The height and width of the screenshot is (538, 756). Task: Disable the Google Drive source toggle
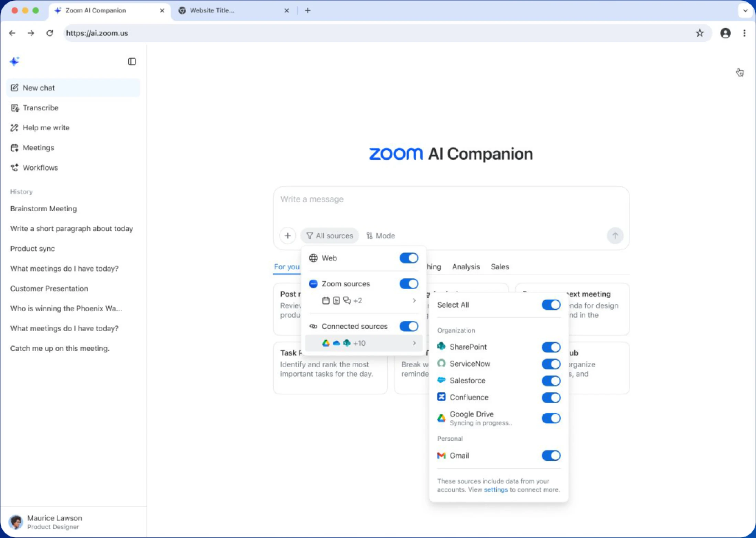pyautogui.click(x=551, y=418)
